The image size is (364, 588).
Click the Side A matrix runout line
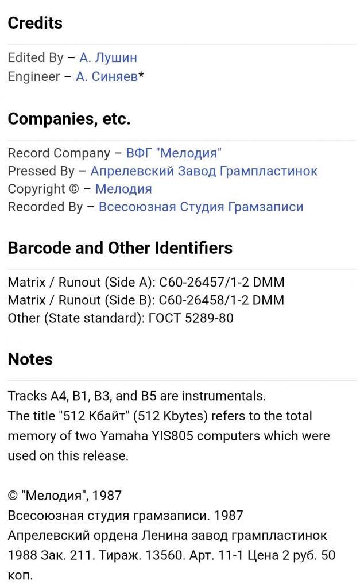click(x=146, y=282)
